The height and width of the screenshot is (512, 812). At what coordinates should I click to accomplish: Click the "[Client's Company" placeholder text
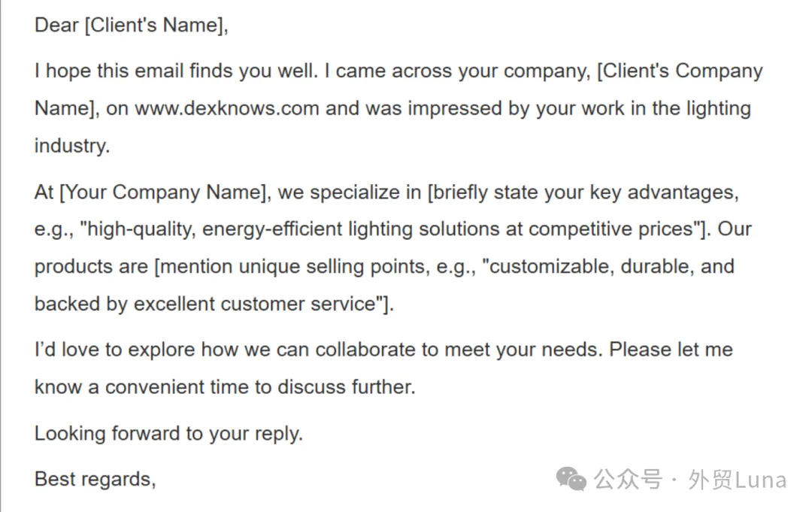pyautogui.click(x=679, y=71)
